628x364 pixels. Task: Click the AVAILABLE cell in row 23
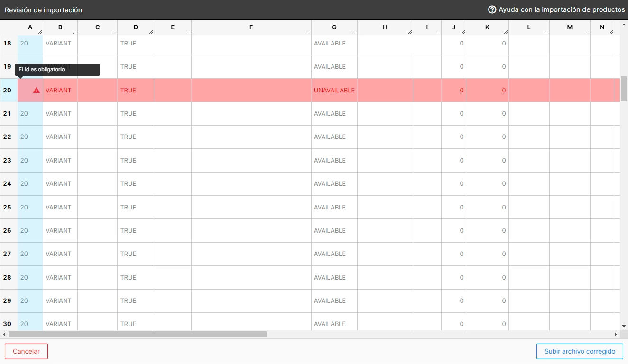pyautogui.click(x=334, y=160)
